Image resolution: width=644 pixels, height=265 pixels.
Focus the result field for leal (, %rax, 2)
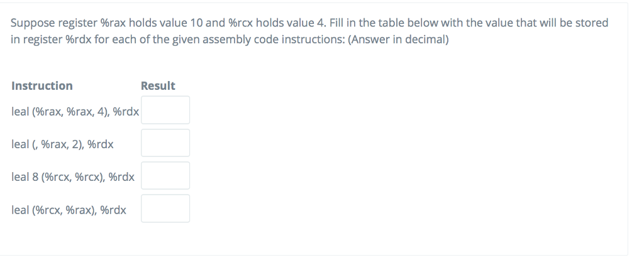tap(165, 143)
